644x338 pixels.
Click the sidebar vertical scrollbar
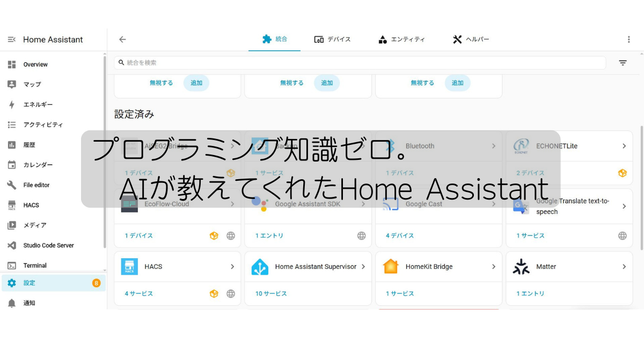click(105, 151)
